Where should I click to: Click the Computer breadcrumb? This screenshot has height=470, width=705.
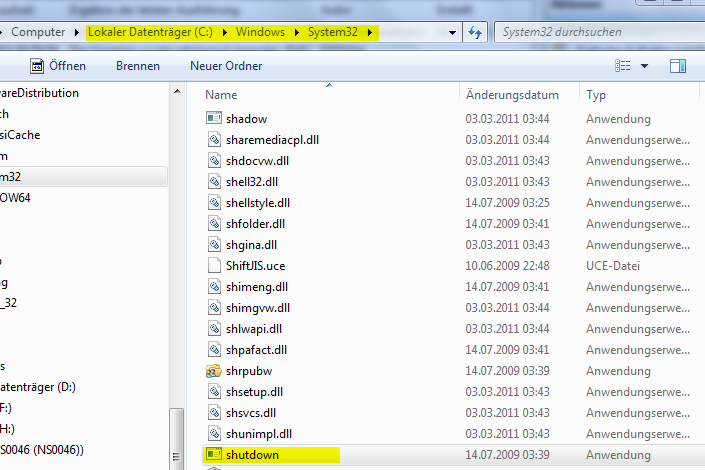(x=38, y=32)
